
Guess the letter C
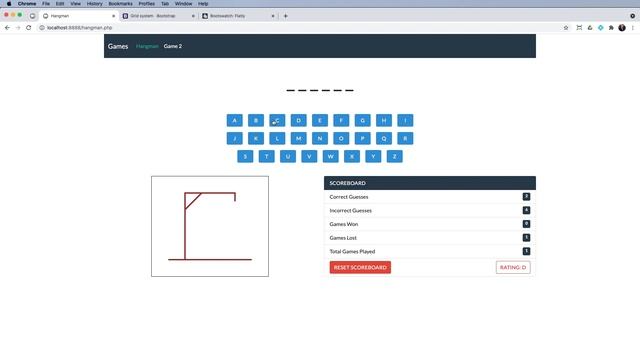[x=277, y=120]
